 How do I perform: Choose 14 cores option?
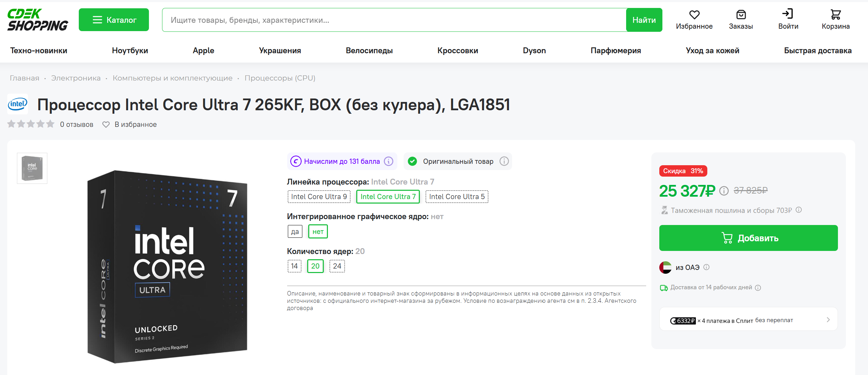pos(294,266)
